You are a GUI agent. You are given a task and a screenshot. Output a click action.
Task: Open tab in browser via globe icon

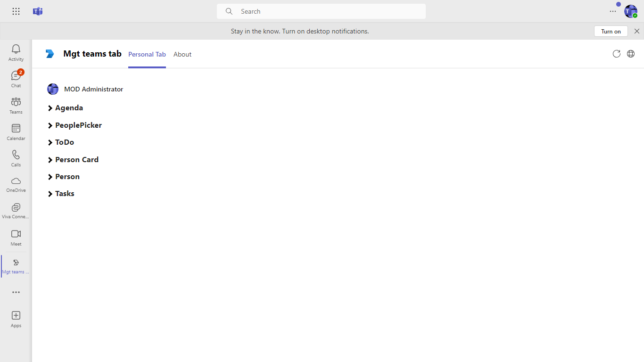point(631,54)
